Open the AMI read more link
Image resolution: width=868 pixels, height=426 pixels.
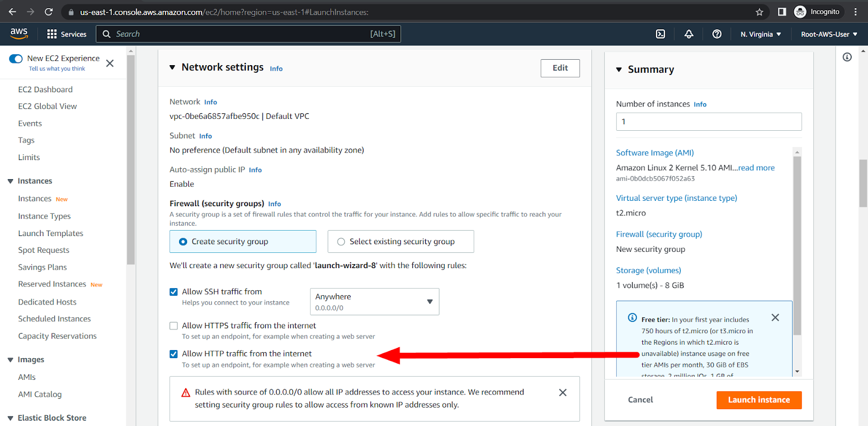pyautogui.click(x=756, y=168)
